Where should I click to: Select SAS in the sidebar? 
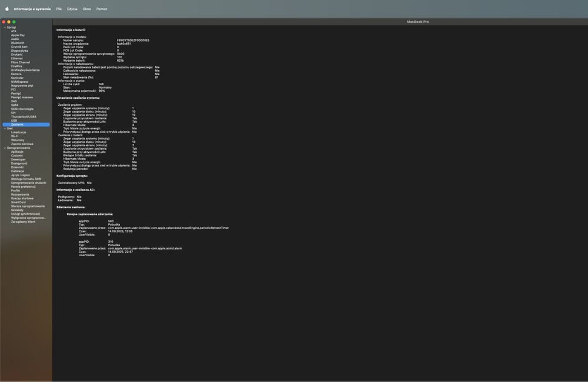(x=14, y=101)
